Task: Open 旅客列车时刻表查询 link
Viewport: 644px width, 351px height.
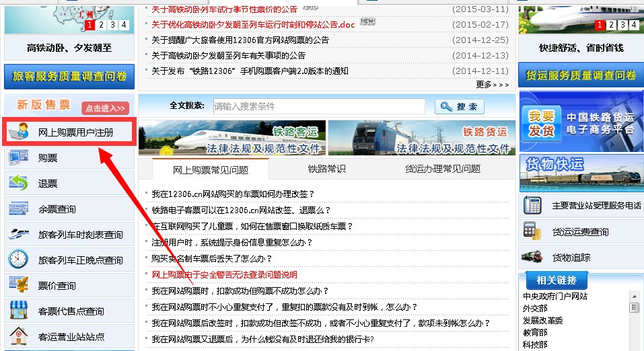Action: [81, 235]
